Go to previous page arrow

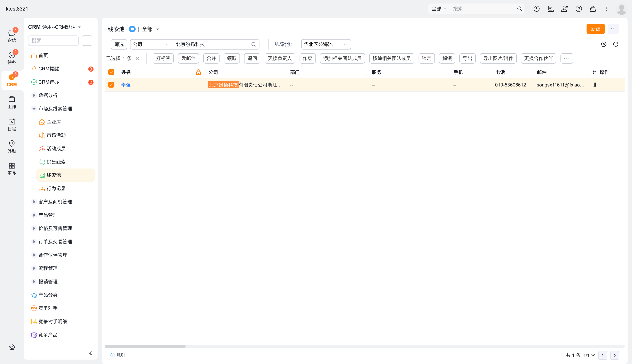click(x=603, y=355)
